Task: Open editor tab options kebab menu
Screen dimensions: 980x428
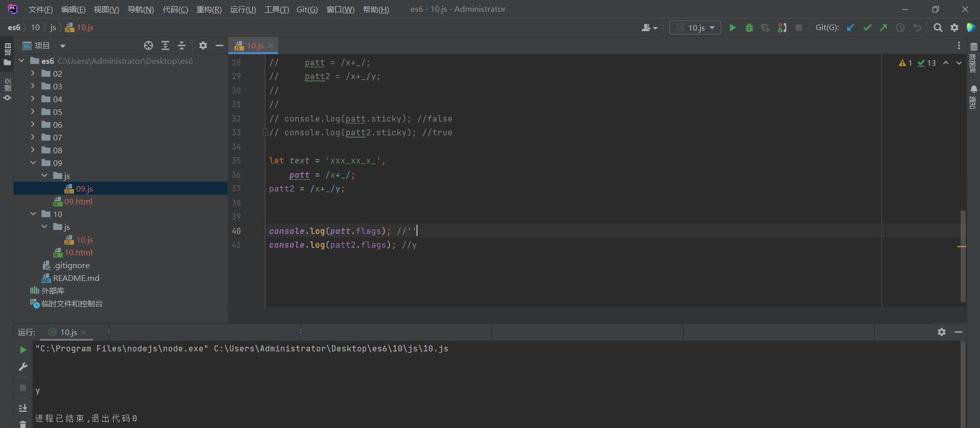Action: pos(959,45)
